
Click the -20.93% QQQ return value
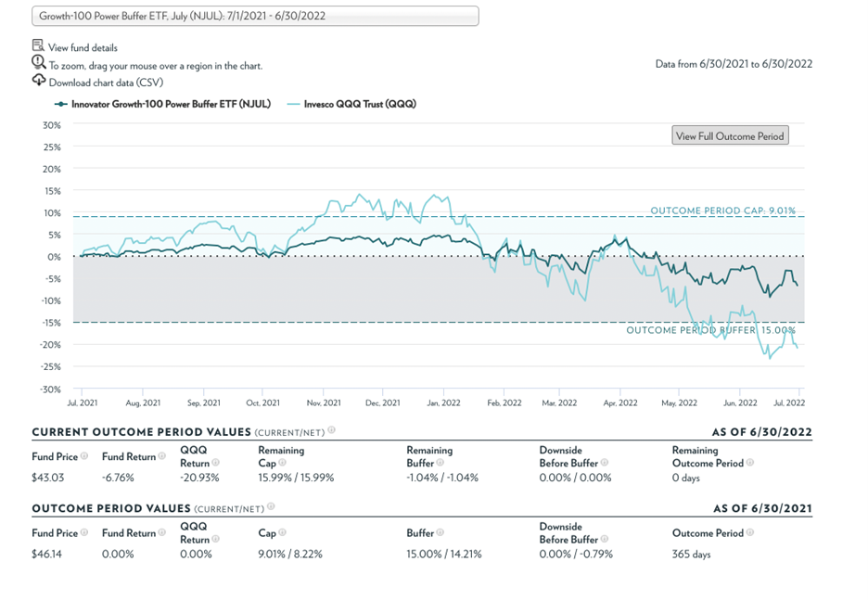[x=199, y=478]
